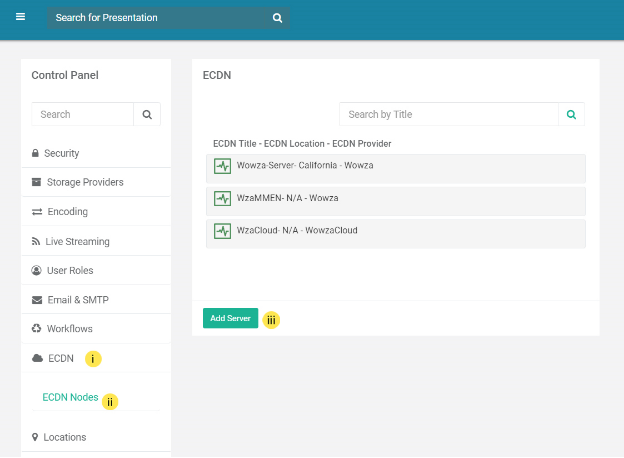Screen dimensions: 624x458
Task: Click the WzaCloud status pulse icon
Action: [x=222, y=231]
